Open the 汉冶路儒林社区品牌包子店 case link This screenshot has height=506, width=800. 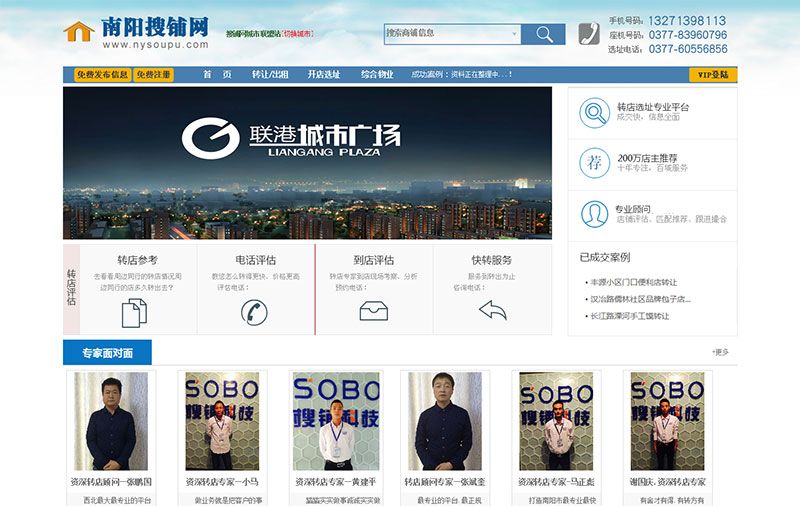tap(640, 299)
